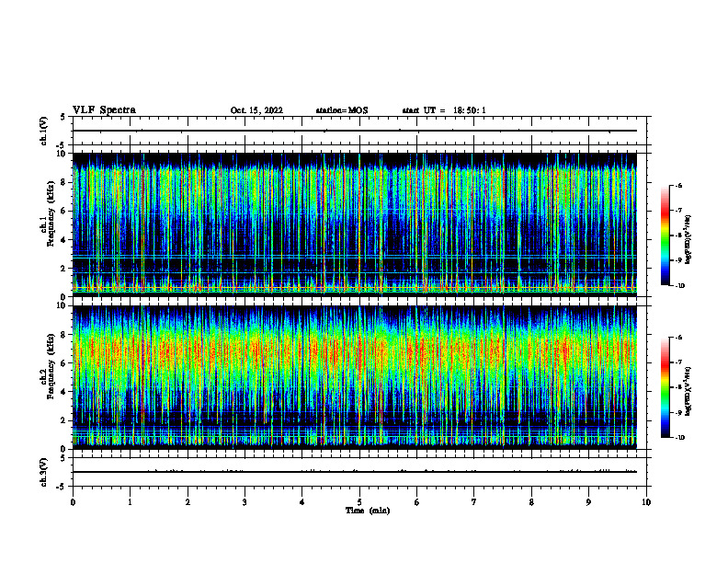The width and height of the screenshot is (728, 563).
Task: Click the ch.2 colorbar log(PSD) label
Action: [688, 391]
